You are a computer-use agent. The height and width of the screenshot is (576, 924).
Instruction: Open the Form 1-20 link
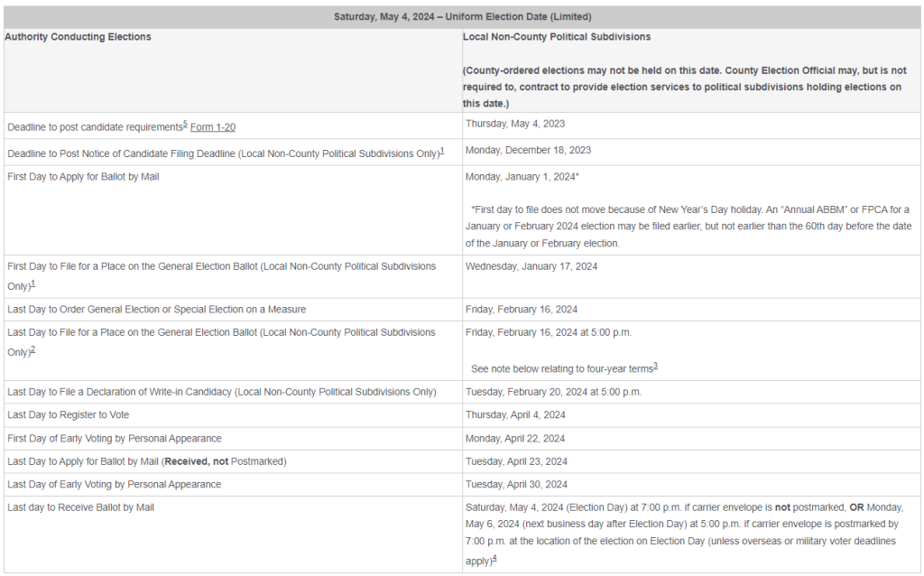(212, 127)
